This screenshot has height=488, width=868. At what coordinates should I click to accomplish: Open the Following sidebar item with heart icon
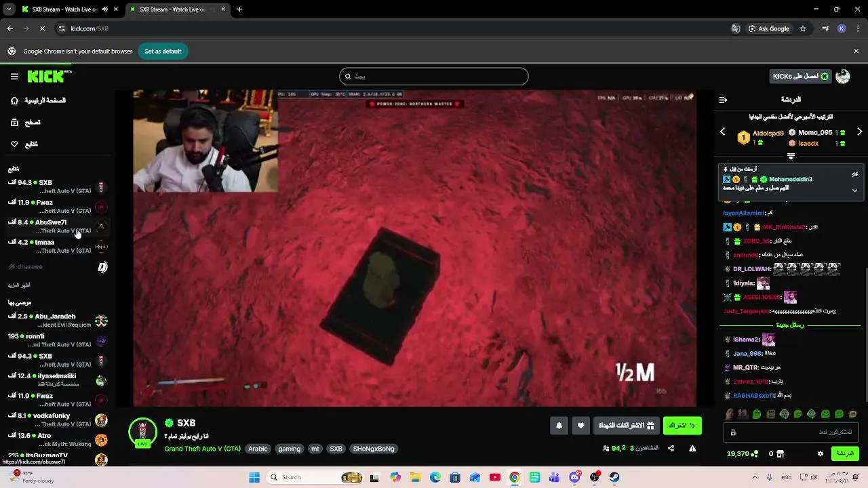(x=24, y=144)
